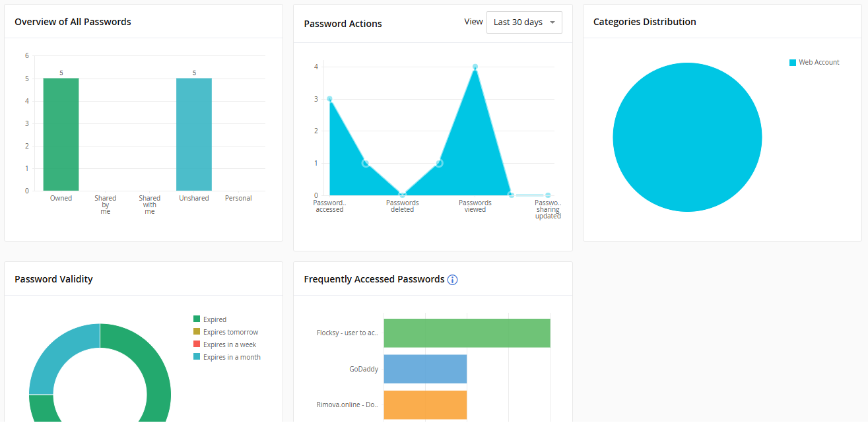Select the Passwords deleted data point
868x423 pixels.
(x=402, y=195)
